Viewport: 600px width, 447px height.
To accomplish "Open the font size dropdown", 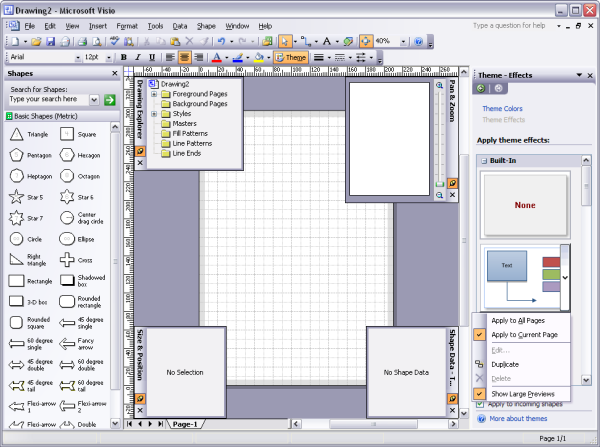I will coord(109,57).
